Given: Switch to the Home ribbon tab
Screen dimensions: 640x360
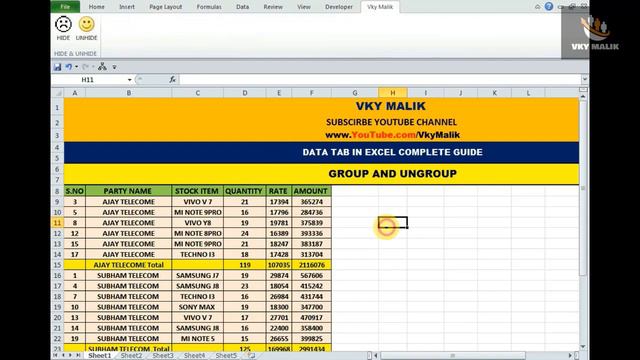Looking at the screenshot, I should [x=96, y=7].
